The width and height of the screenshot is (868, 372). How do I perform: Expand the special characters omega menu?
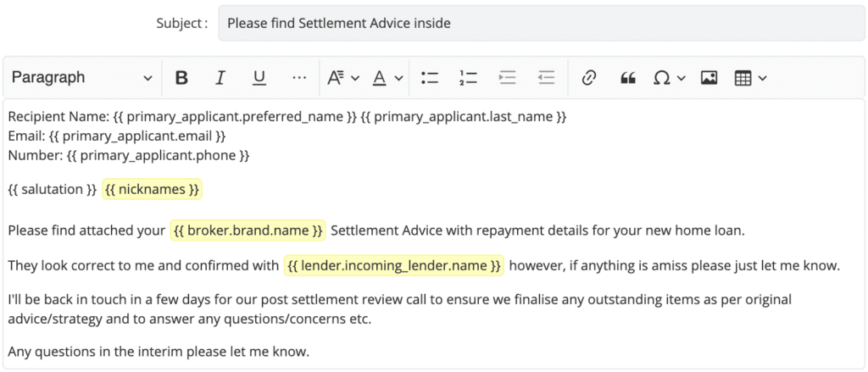pyautogui.click(x=669, y=78)
